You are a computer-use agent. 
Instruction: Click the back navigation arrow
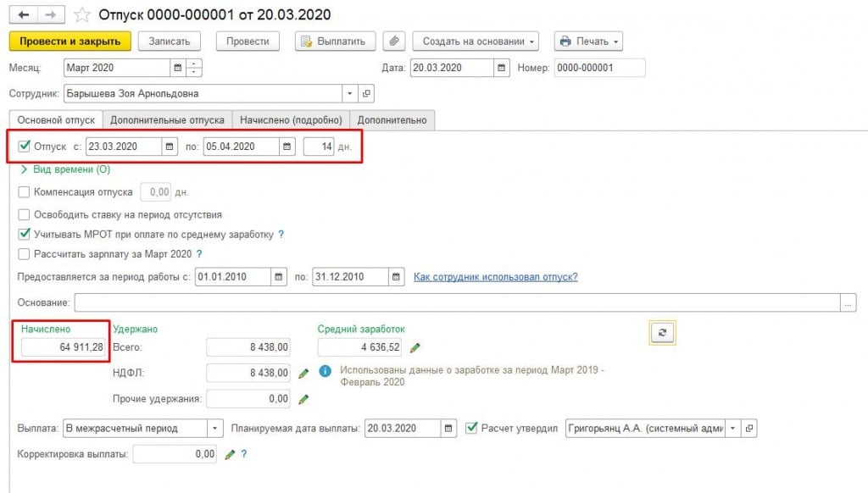tap(23, 14)
